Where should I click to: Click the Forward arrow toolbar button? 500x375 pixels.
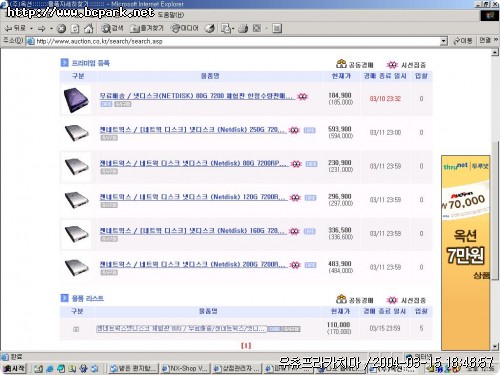(42, 29)
